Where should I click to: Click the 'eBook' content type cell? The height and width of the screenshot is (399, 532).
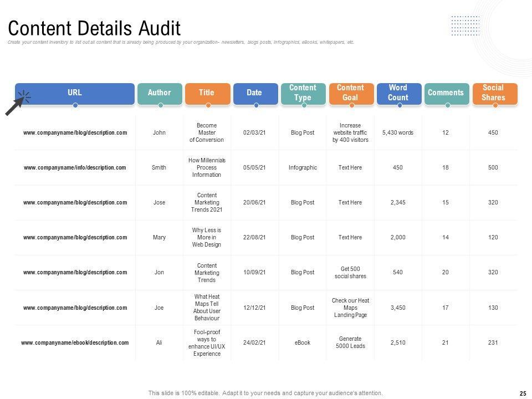pyautogui.click(x=303, y=342)
